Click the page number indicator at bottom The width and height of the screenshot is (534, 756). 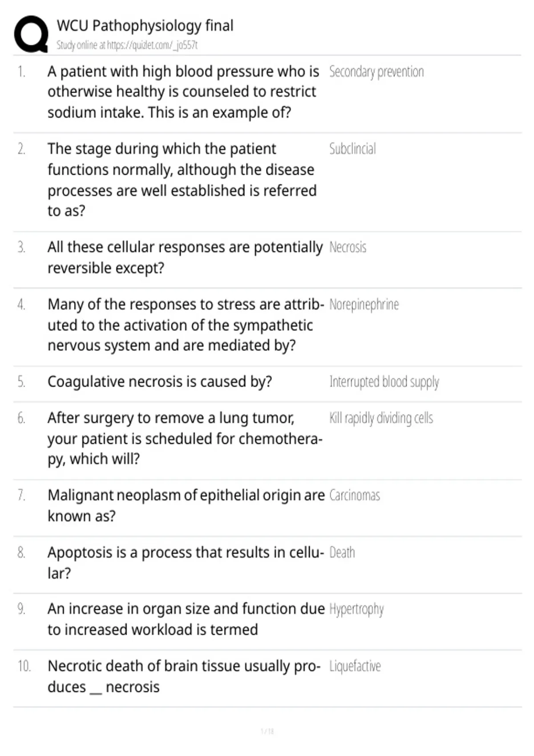(x=267, y=731)
